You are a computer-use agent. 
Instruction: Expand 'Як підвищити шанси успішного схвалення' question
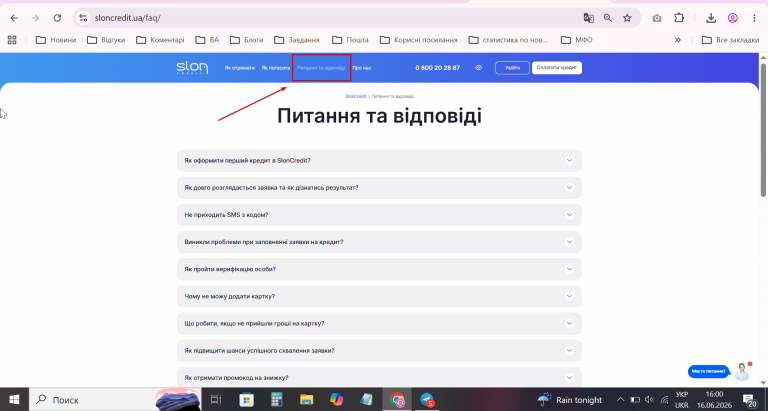pos(379,351)
